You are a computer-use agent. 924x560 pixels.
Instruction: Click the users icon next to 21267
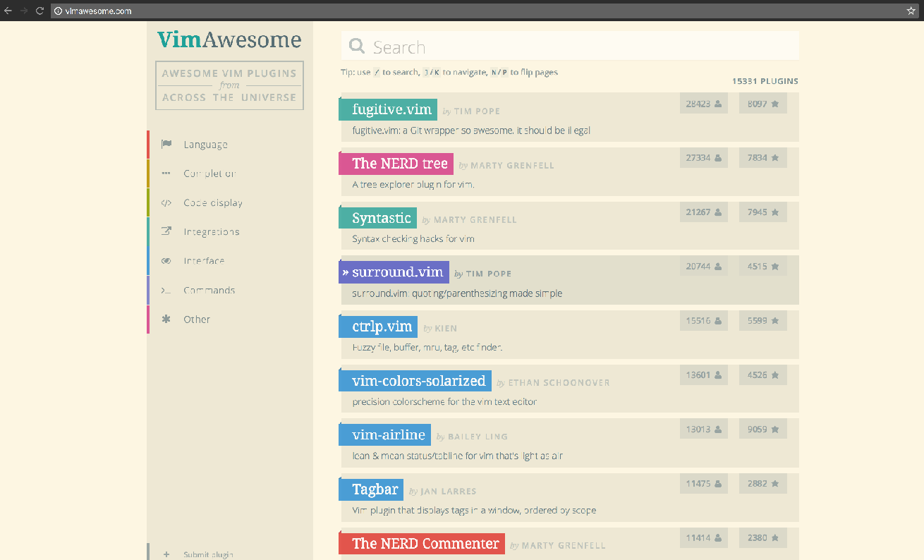tap(718, 212)
